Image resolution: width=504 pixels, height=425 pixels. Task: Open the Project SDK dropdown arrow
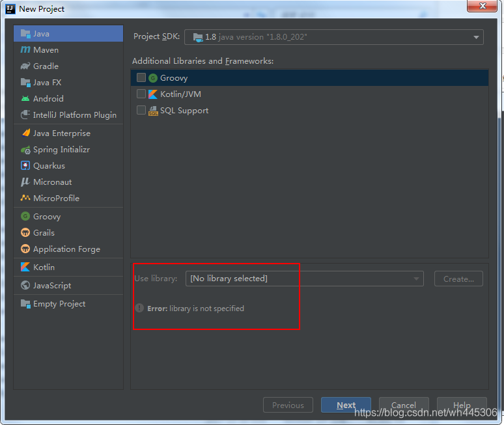[x=476, y=37]
